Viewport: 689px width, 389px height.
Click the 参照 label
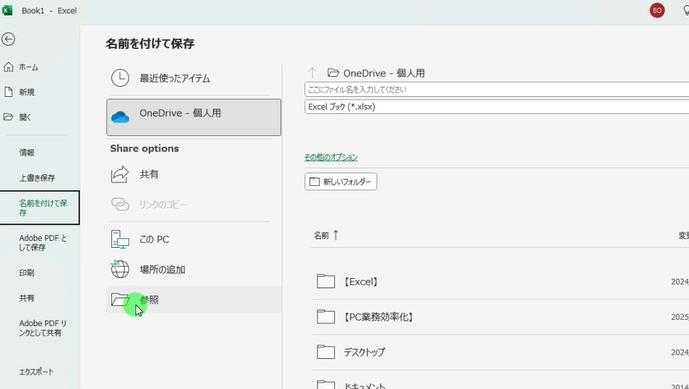(149, 300)
